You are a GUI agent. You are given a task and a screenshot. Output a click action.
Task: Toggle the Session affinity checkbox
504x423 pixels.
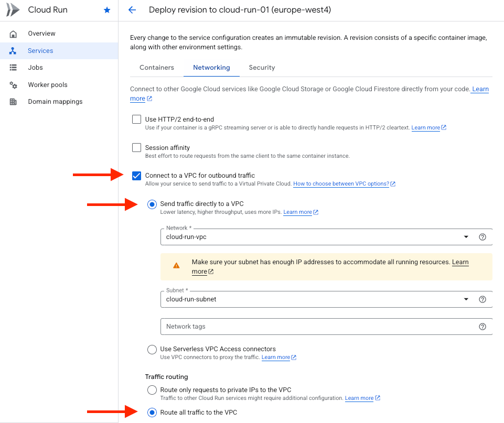tap(137, 148)
